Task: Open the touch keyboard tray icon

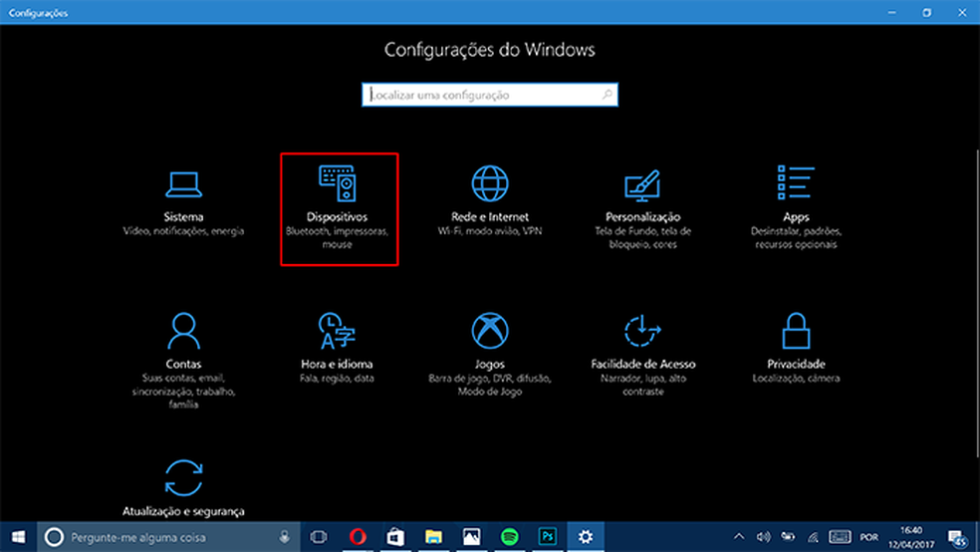Action: 840,537
